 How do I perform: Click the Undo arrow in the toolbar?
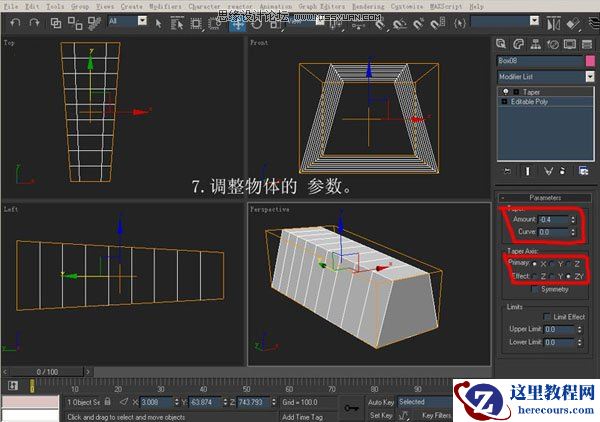click(x=15, y=23)
